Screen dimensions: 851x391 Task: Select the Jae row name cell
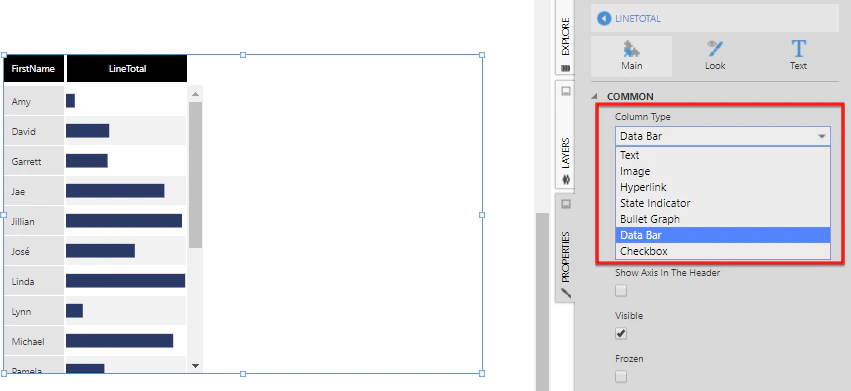(34, 191)
